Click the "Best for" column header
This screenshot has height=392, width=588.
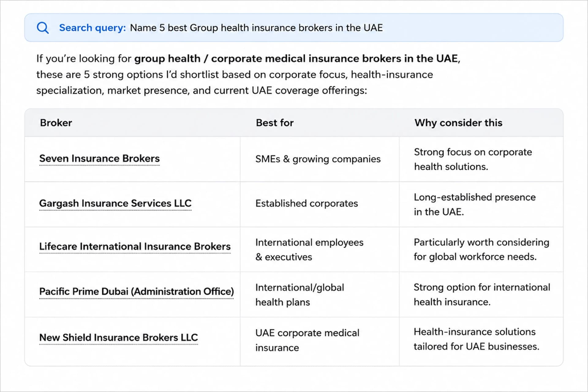point(275,123)
